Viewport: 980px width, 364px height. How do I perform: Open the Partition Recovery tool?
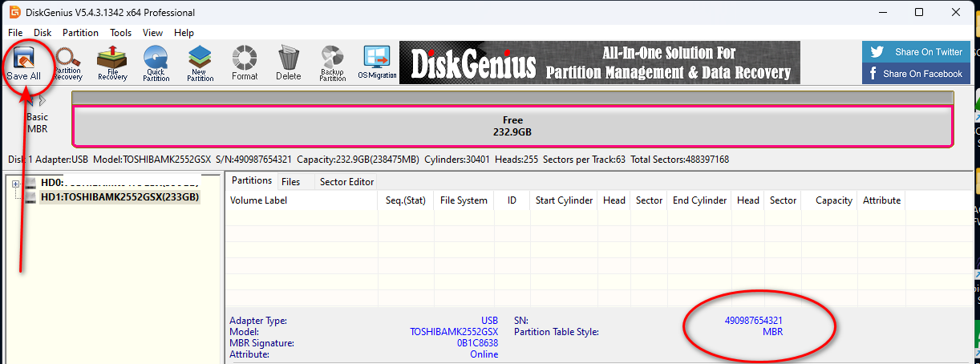click(x=68, y=63)
